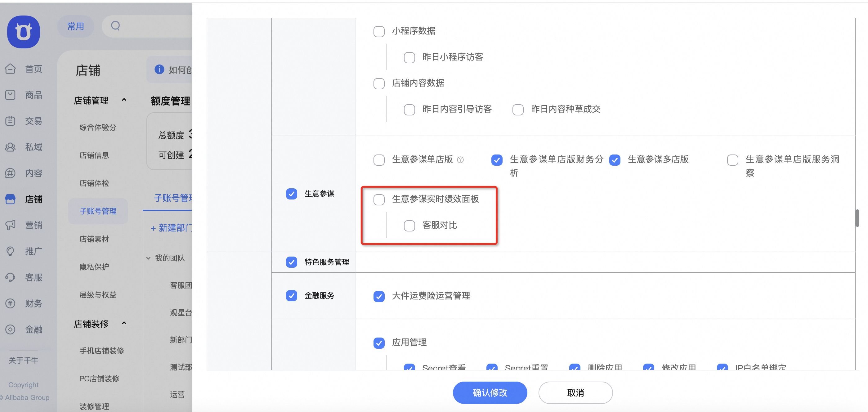Open 交易 transactions icon in sidebar
Image resolution: width=868 pixels, height=412 pixels.
click(11, 121)
